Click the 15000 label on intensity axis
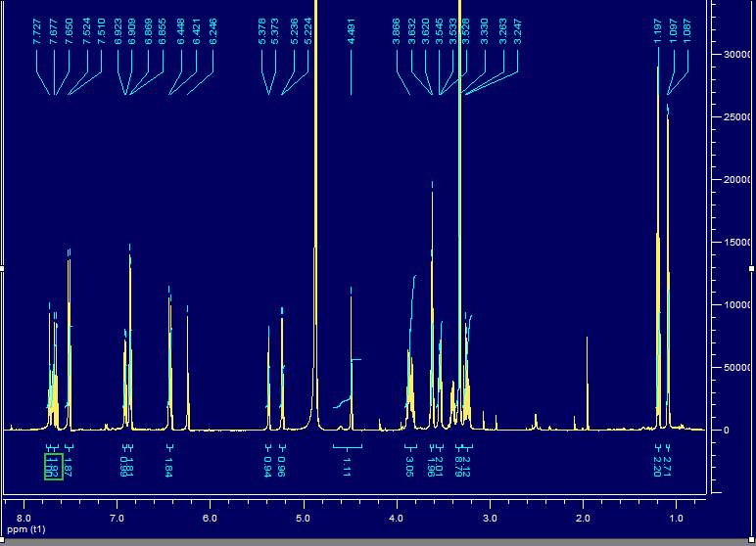 [736, 243]
